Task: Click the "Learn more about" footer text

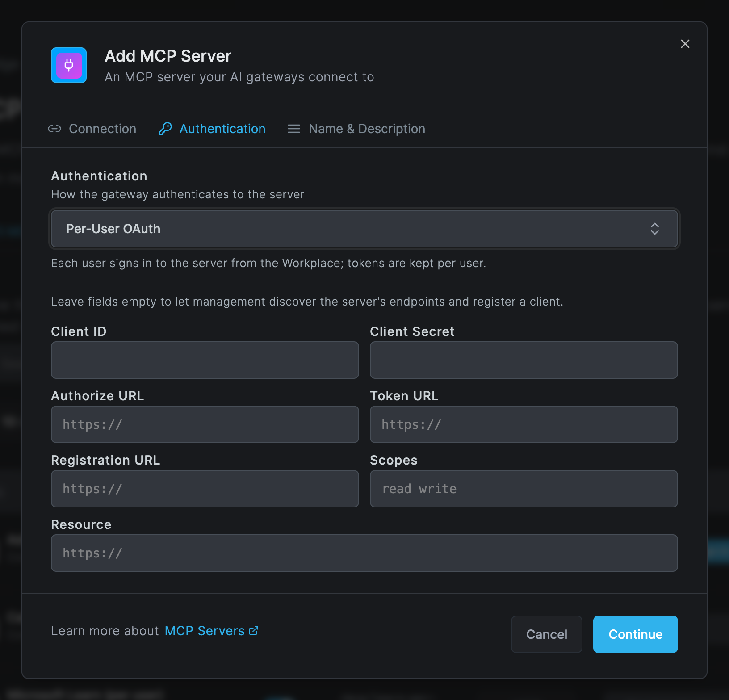Action: (105, 631)
